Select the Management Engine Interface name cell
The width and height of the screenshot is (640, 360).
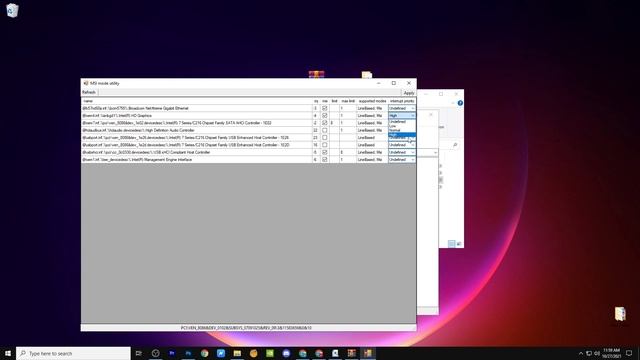click(x=197, y=160)
